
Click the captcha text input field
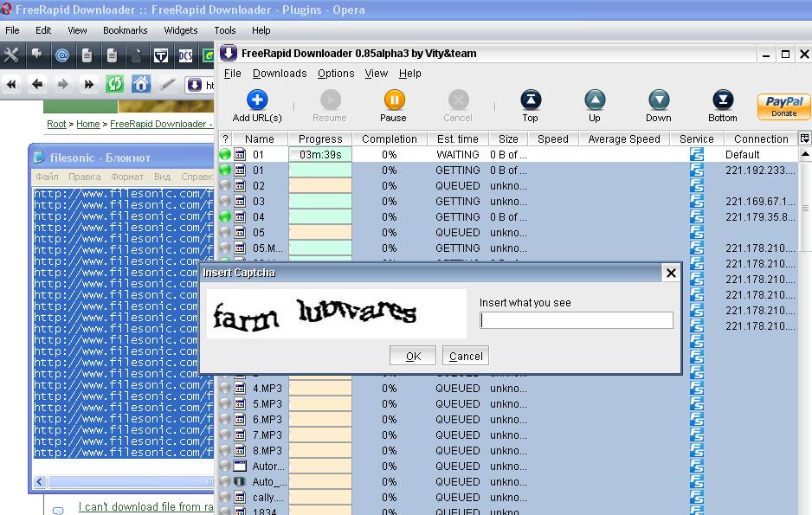[577, 320]
